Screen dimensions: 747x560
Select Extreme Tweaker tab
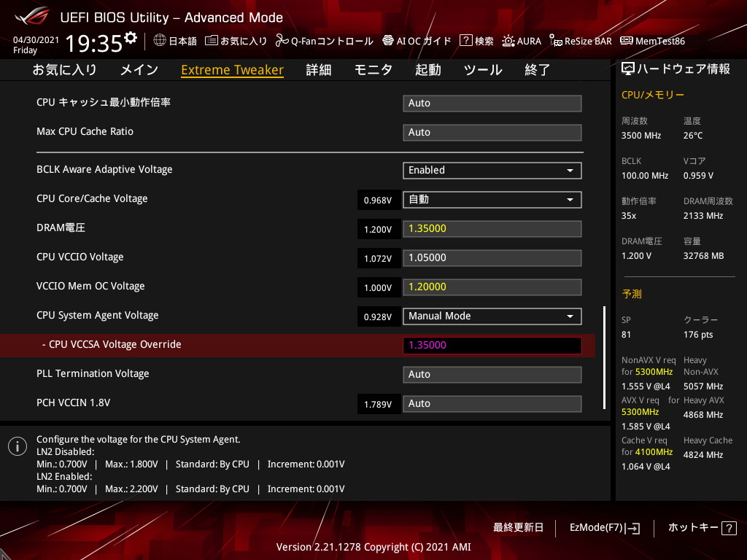click(233, 70)
